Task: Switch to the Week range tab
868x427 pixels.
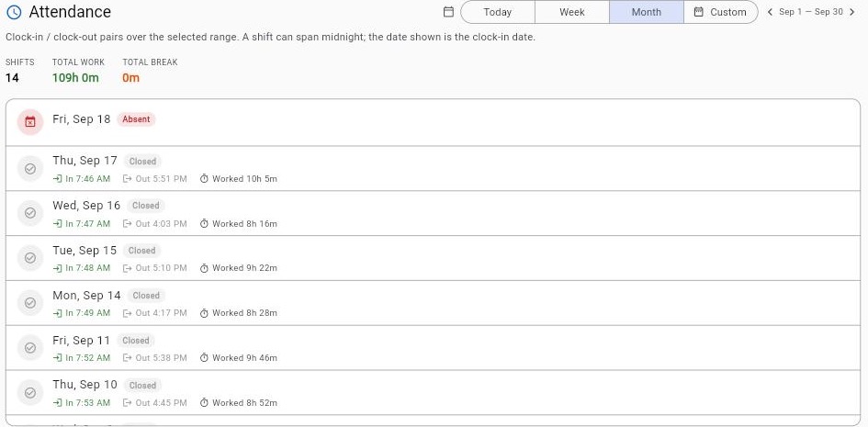Action: click(x=572, y=12)
